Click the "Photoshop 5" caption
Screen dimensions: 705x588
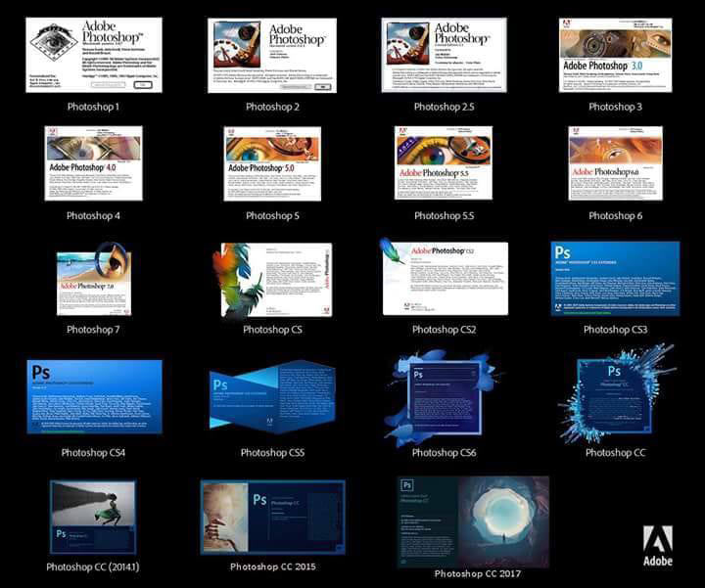click(272, 215)
